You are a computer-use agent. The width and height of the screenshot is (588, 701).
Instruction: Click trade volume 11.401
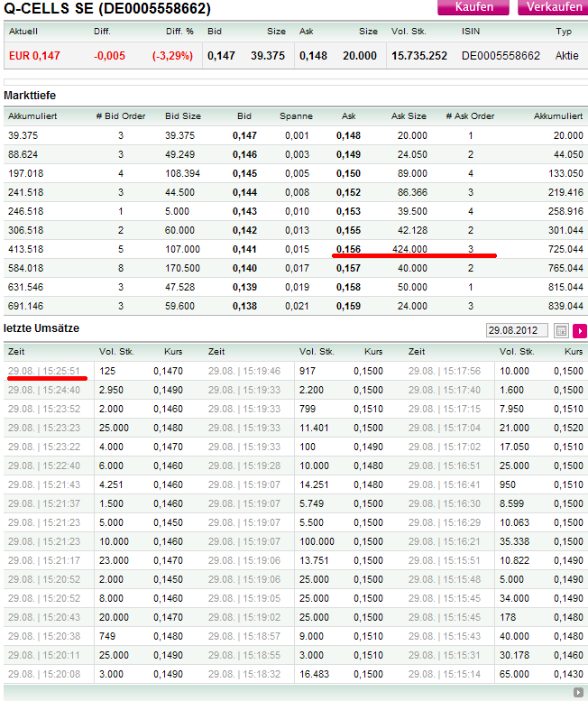coord(314,428)
